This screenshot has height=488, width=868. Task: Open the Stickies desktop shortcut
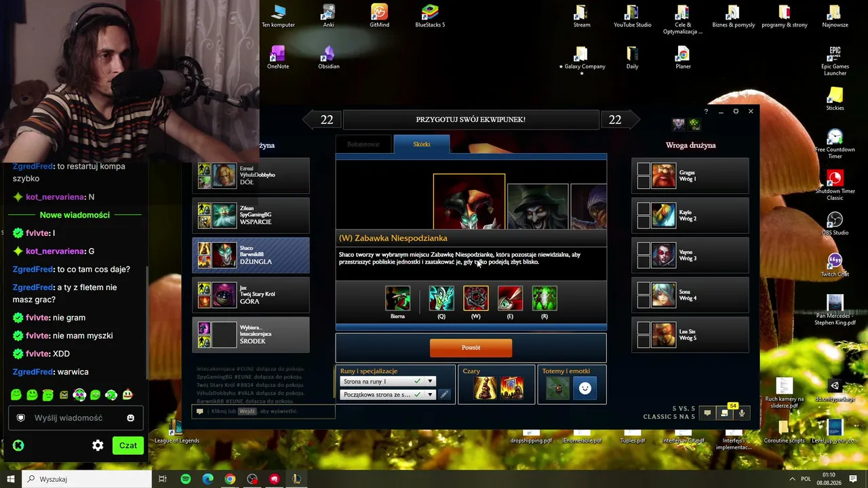pyautogui.click(x=835, y=99)
